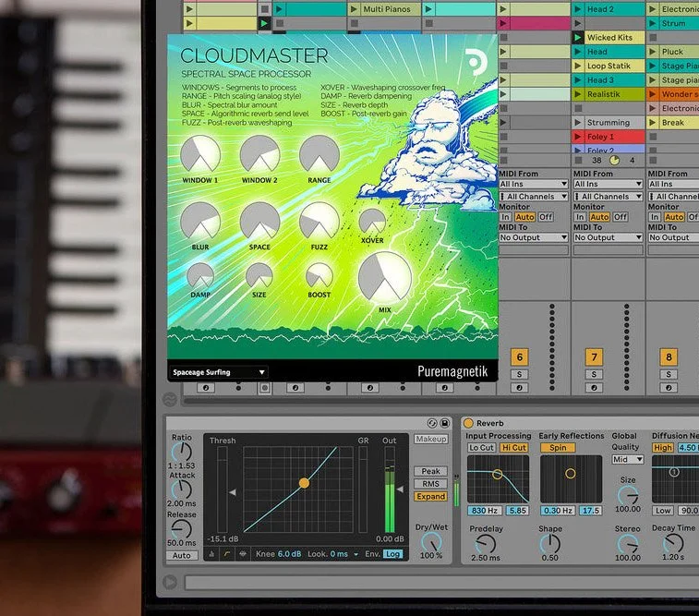Open the Reverb Quality Mid dropdown

[x=627, y=459]
